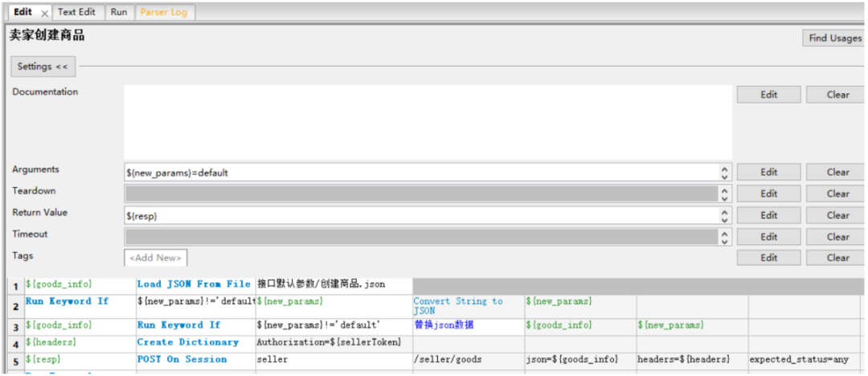The image size is (868, 376).
Task: Clear the Return Value setting
Action: coord(836,215)
